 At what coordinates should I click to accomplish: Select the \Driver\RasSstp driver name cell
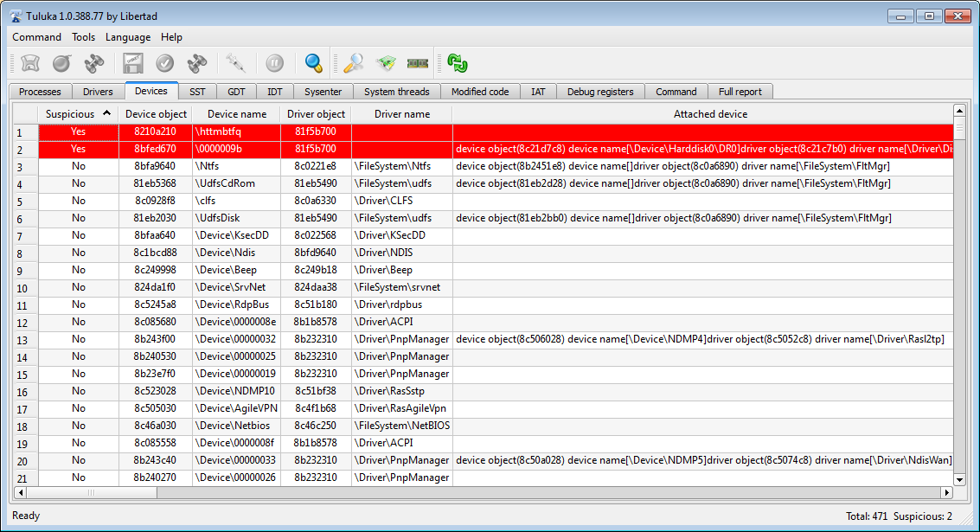pos(402,391)
